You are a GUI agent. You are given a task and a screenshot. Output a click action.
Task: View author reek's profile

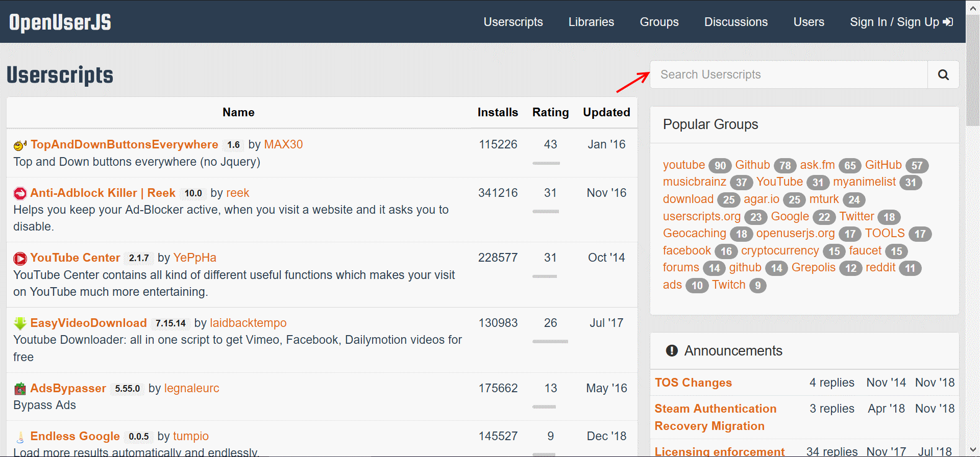[x=238, y=193]
